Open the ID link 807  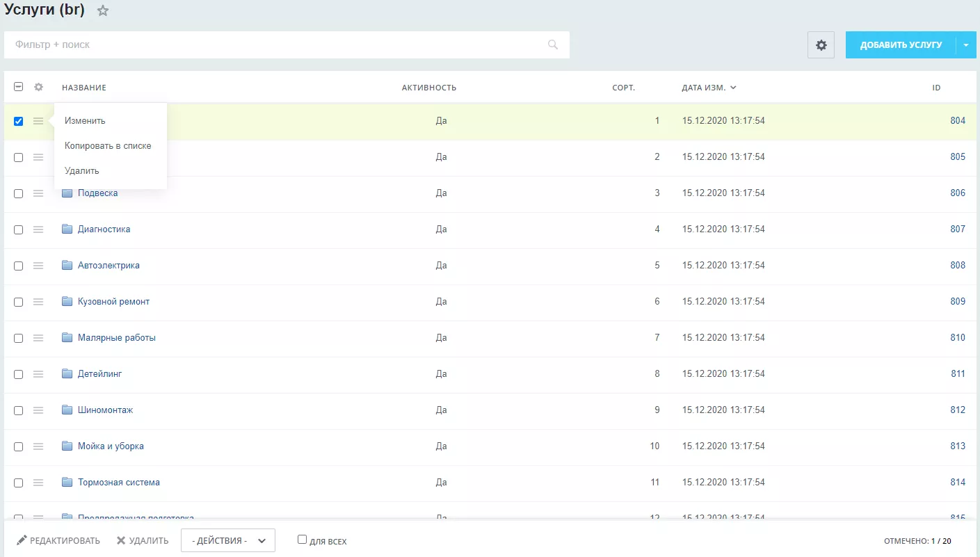(958, 229)
